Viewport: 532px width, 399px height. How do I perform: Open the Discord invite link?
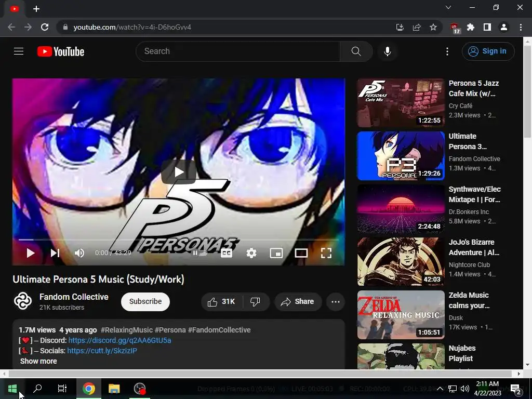pos(120,340)
